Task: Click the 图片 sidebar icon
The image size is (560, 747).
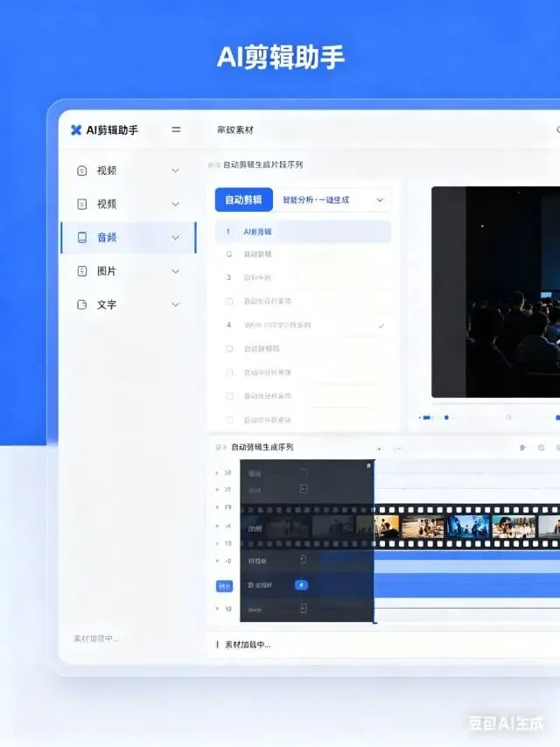Action: 82,271
